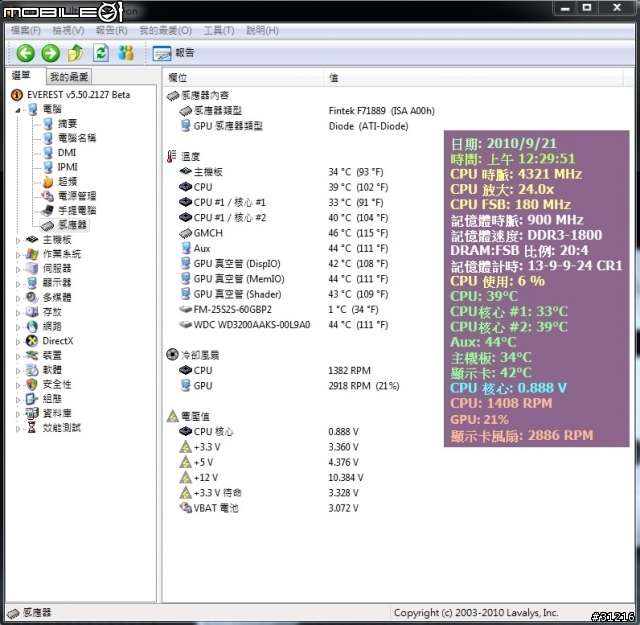Expand the 存放 tree node
Image resolution: width=640 pixels, height=625 pixels.
[x=18, y=313]
